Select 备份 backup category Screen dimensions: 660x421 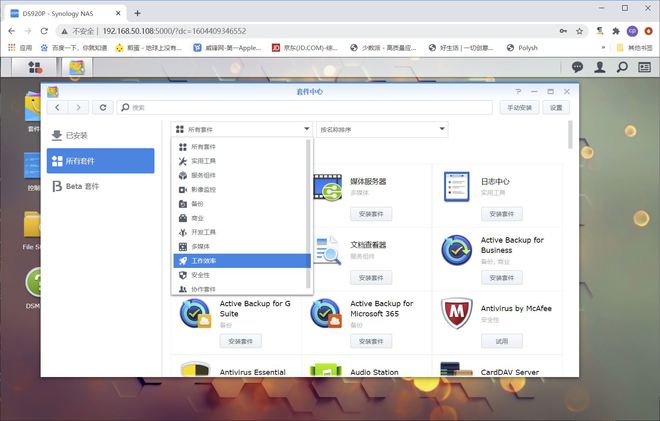pos(240,204)
